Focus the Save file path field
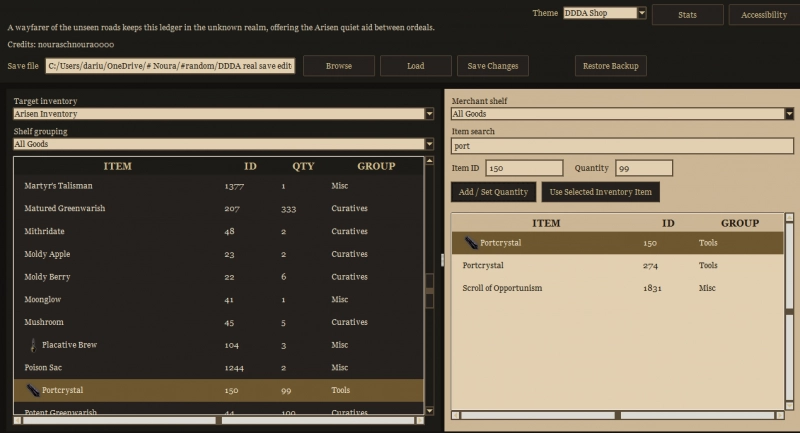The width and height of the screenshot is (800, 433). (170, 66)
